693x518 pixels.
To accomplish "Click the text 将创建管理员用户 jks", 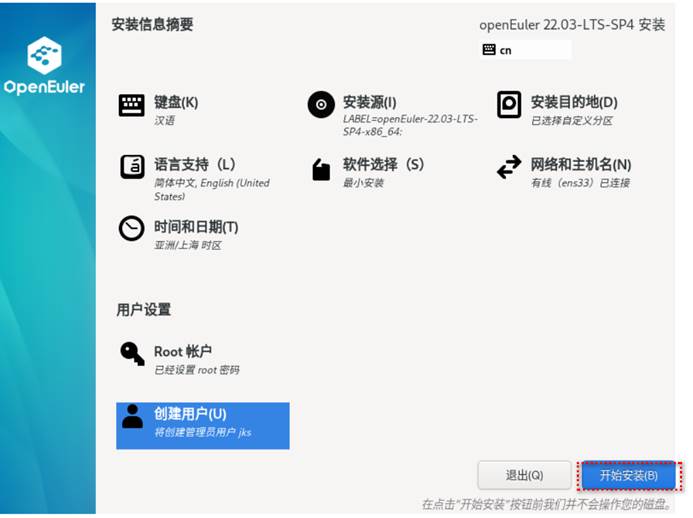I will coord(202,432).
